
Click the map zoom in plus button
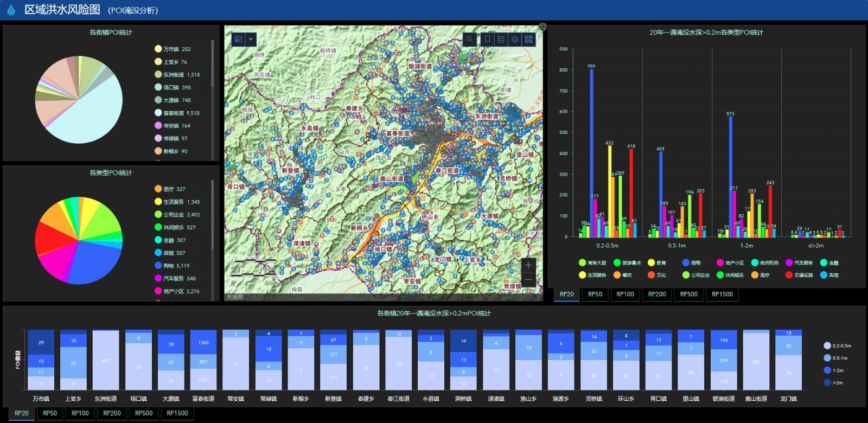coord(528,265)
